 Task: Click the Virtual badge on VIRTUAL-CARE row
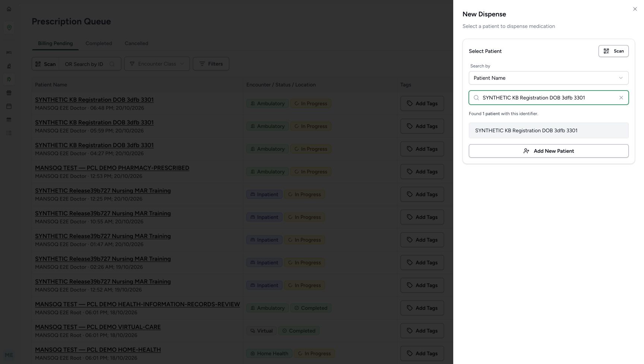tap(261, 331)
